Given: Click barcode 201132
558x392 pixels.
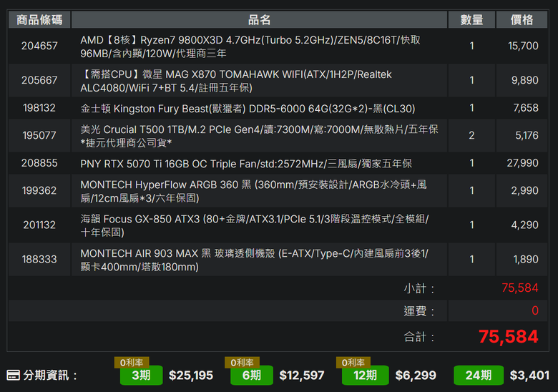Looking at the screenshot, I should tap(39, 225).
